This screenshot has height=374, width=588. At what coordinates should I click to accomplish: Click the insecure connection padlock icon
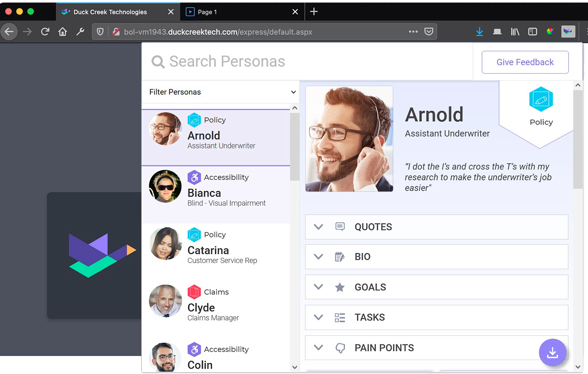116,32
